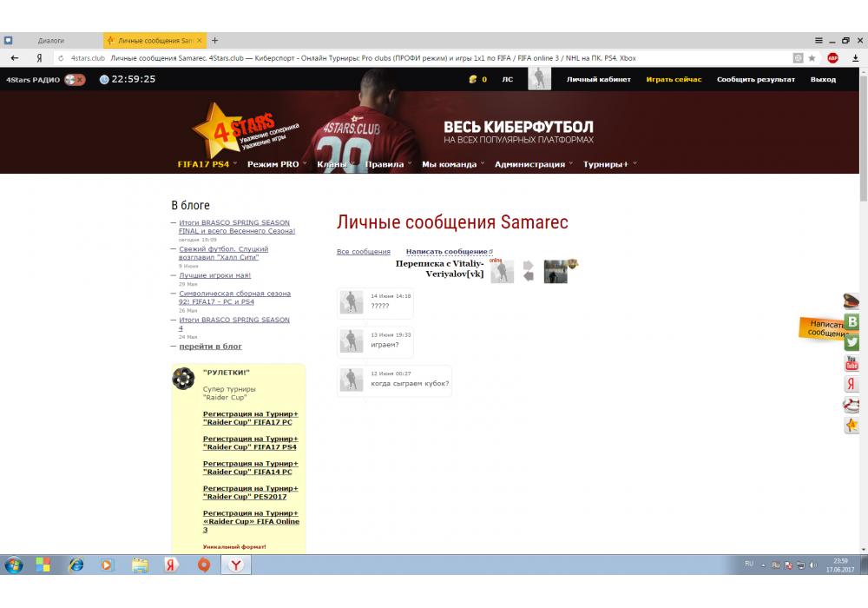Click the Играть сейчас link
The image size is (868, 608).
[674, 79]
